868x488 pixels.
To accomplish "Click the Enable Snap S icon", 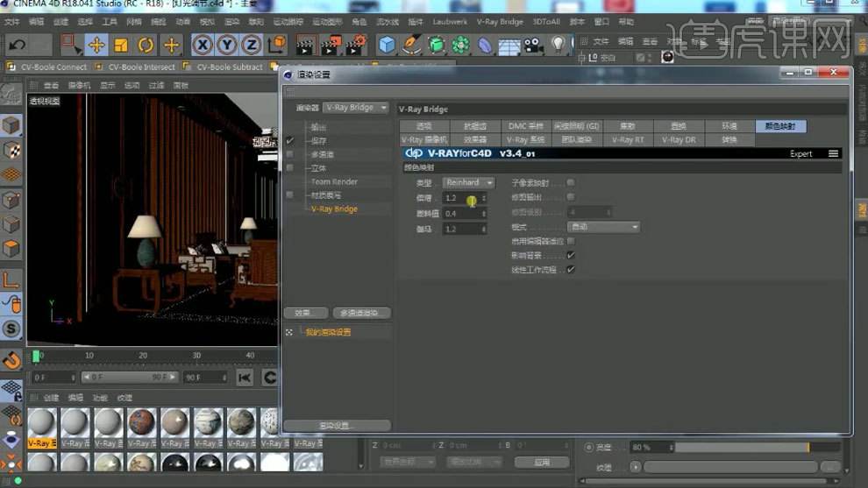I will pos(11,329).
